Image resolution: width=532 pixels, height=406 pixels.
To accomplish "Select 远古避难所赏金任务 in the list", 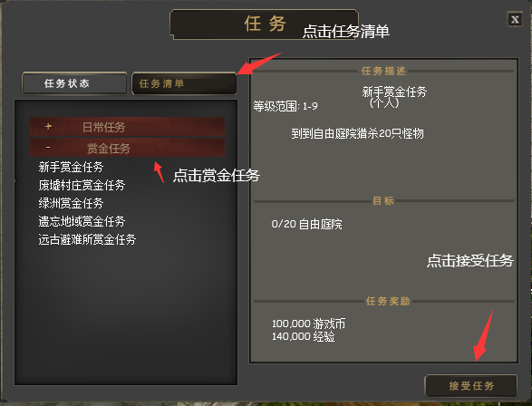I will [x=87, y=239].
